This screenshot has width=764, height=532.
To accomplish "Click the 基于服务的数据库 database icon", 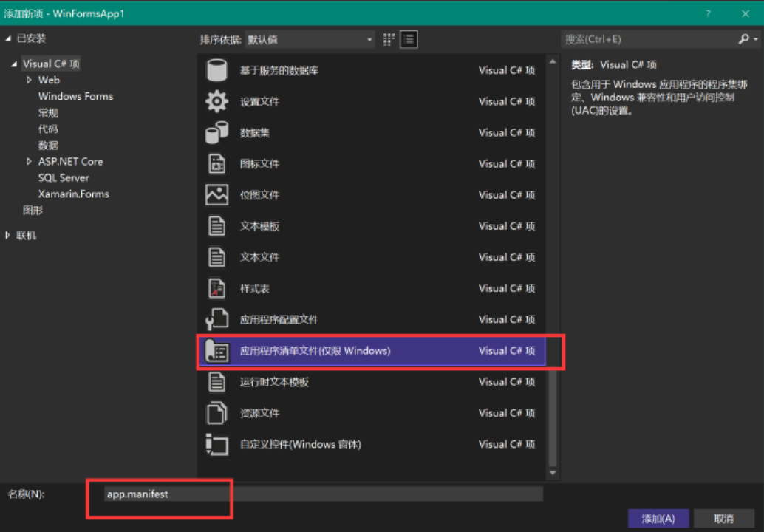I will [x=217, y=69].
